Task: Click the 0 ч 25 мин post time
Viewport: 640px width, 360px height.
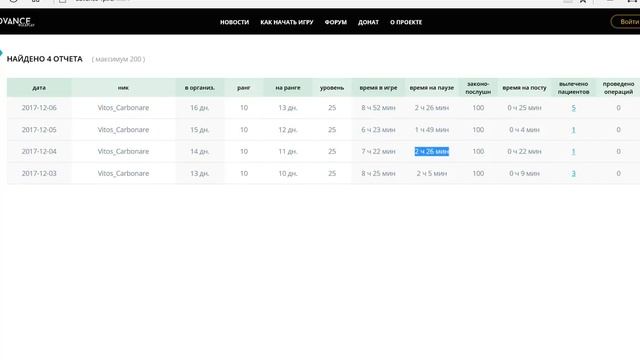Action: [524, 108]
